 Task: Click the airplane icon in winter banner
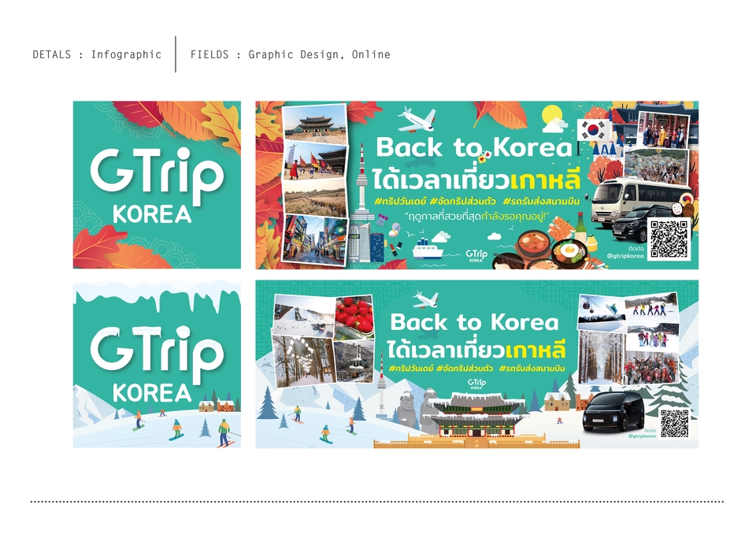[426, 299]
